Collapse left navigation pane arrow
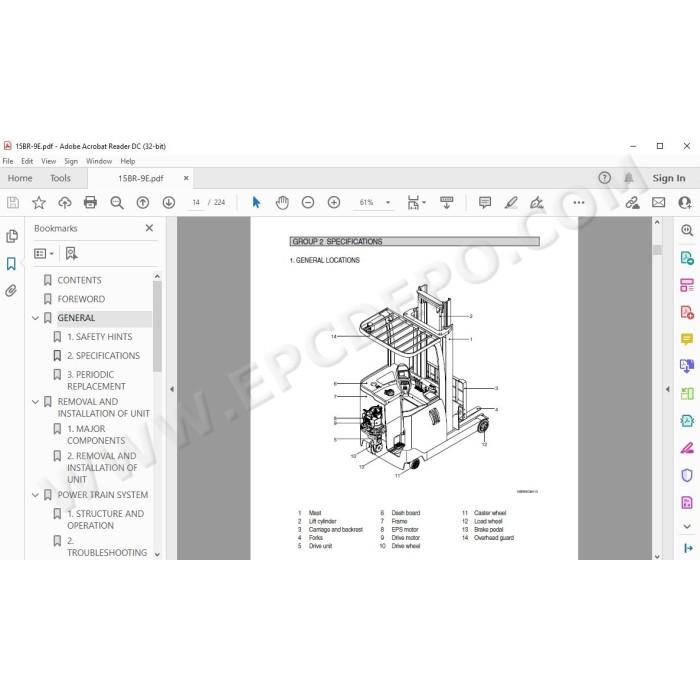700x700 pixels. tap(172, 389)
